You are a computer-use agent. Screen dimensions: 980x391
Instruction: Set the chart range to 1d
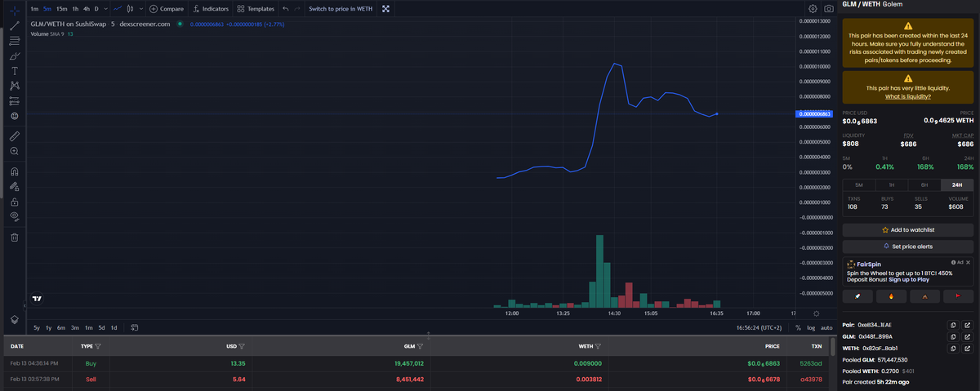click(114, 327)
